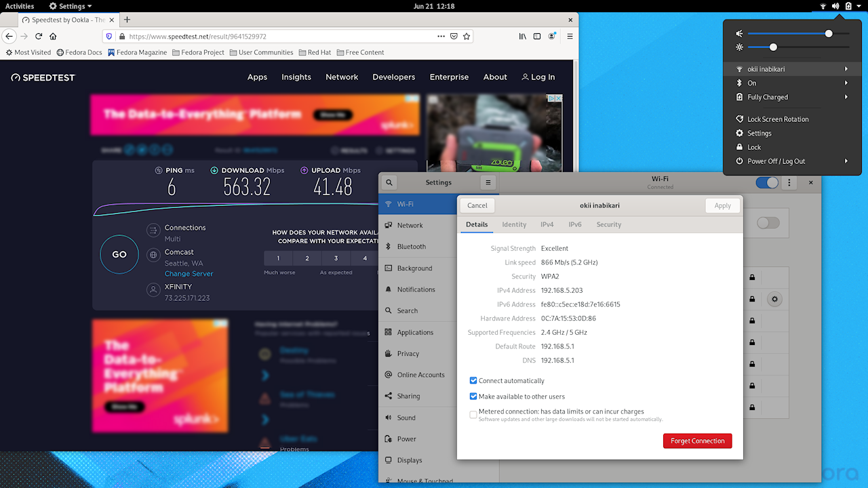Screen dimensions: 868x488
Task: Adjust the volume slider in the system menu
Action: tap(798, 33)
